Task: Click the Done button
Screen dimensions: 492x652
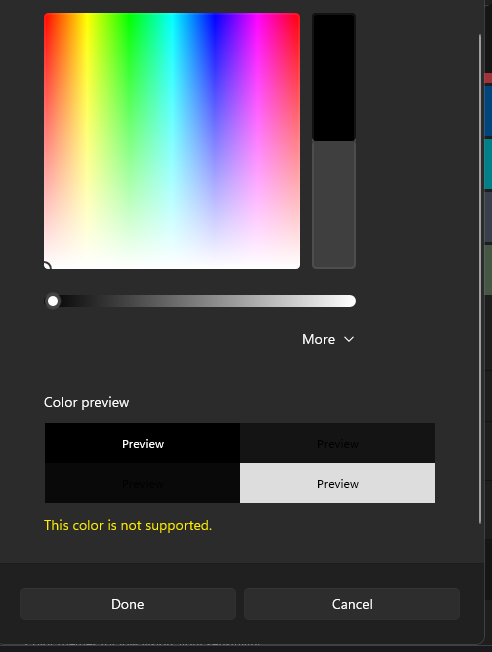Action: tap(128, 604)
